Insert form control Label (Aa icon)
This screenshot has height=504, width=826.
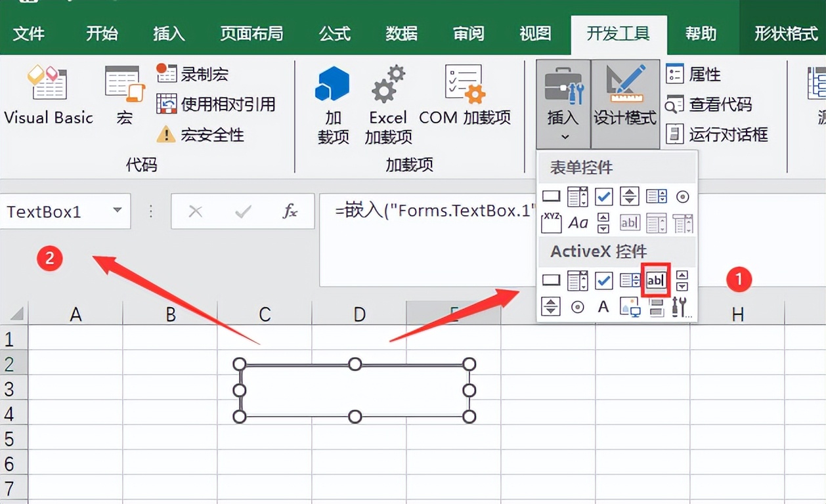pyautogui.click(x=578, y=223)
